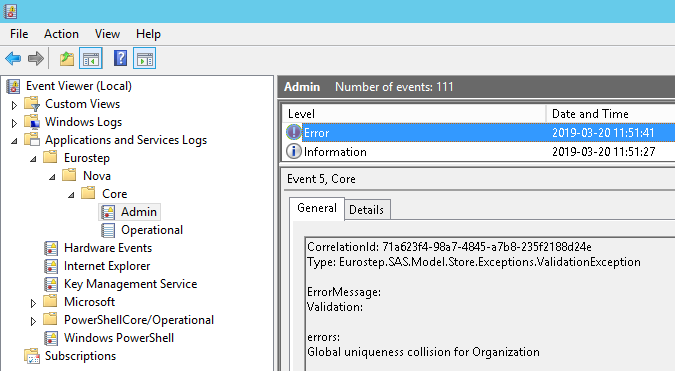Click the CorrelationId line in event text
The width and height of the screenshot is (675, 371).
pyautogui.click(x=449, y=247)
